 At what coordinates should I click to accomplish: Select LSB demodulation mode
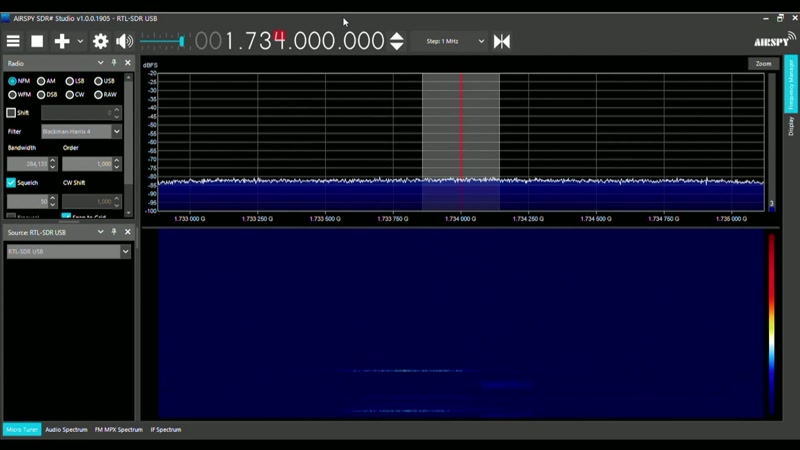(x=75, y=81)
